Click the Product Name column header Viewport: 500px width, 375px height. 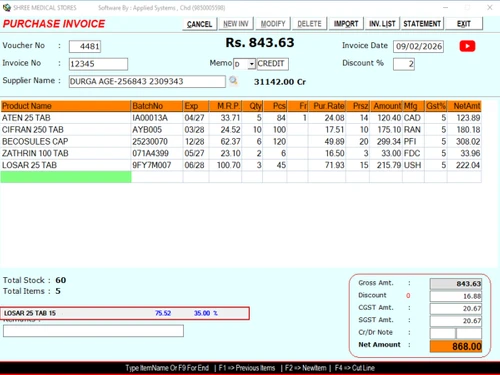pos(66,106)
